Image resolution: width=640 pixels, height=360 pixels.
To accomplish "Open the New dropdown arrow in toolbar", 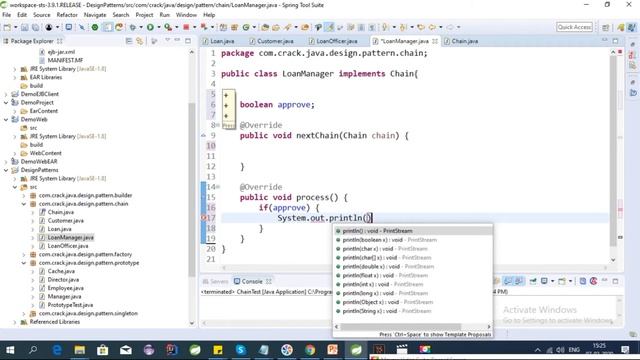I will 16,27.
